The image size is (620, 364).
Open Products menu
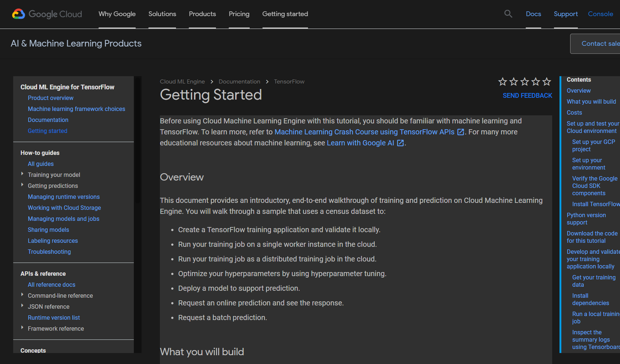(202, 14)
